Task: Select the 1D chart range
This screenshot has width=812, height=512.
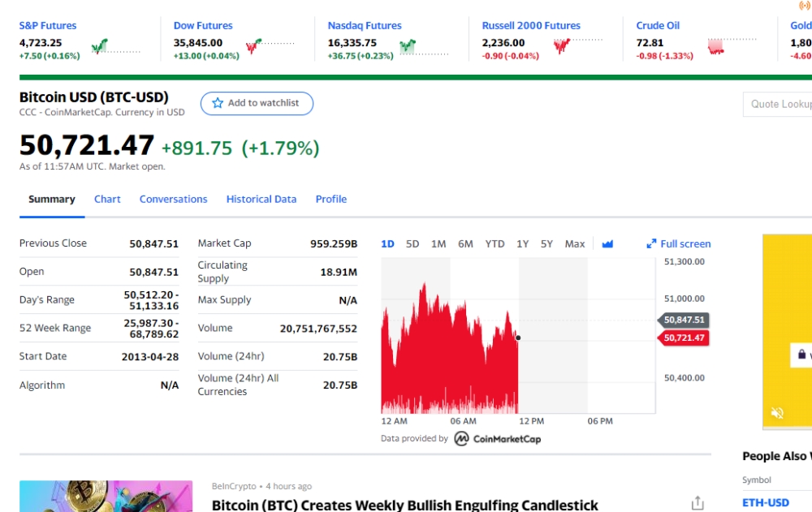Action: (387, 244)
